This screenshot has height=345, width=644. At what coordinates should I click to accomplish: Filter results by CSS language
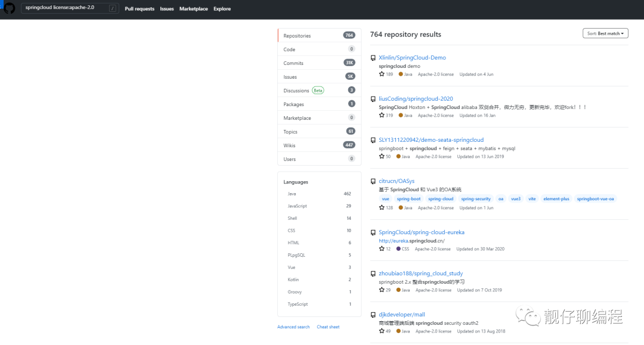319,231
